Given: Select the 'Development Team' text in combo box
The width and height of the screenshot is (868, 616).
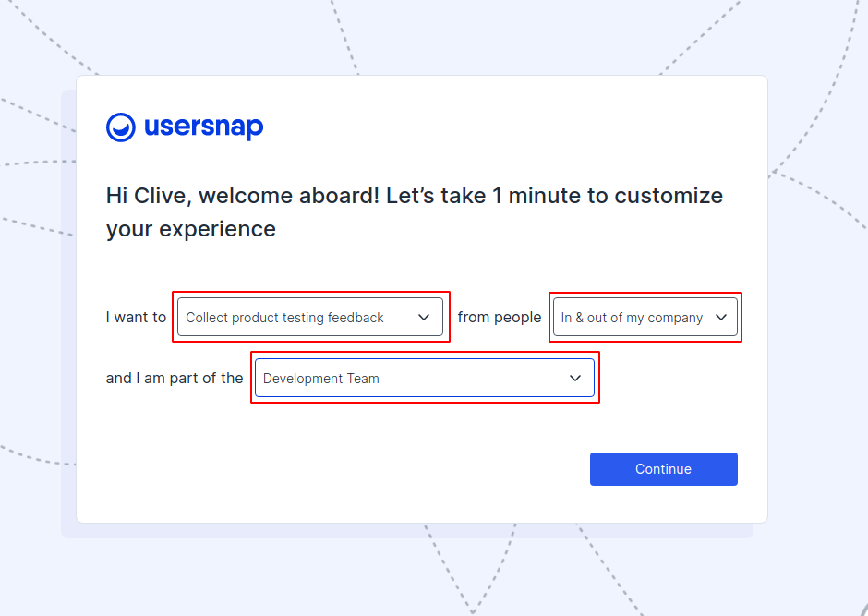Looking at the screenshot, I should pos(320,379).
